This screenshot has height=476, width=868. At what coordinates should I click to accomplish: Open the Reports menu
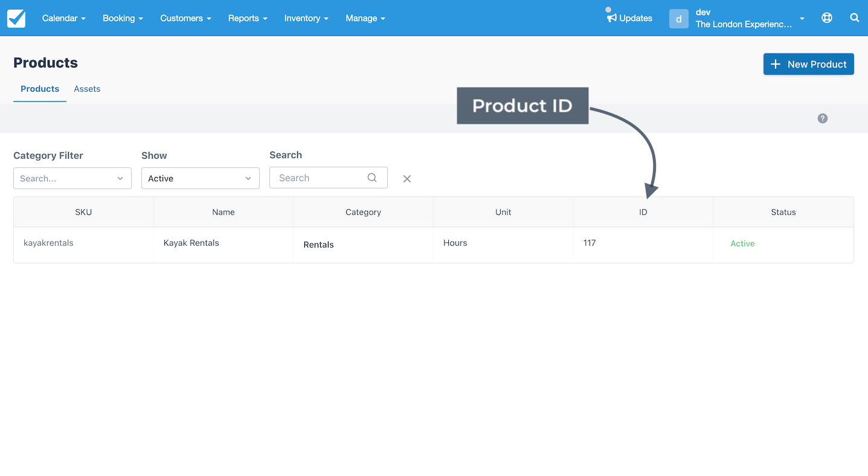(248, 18)
